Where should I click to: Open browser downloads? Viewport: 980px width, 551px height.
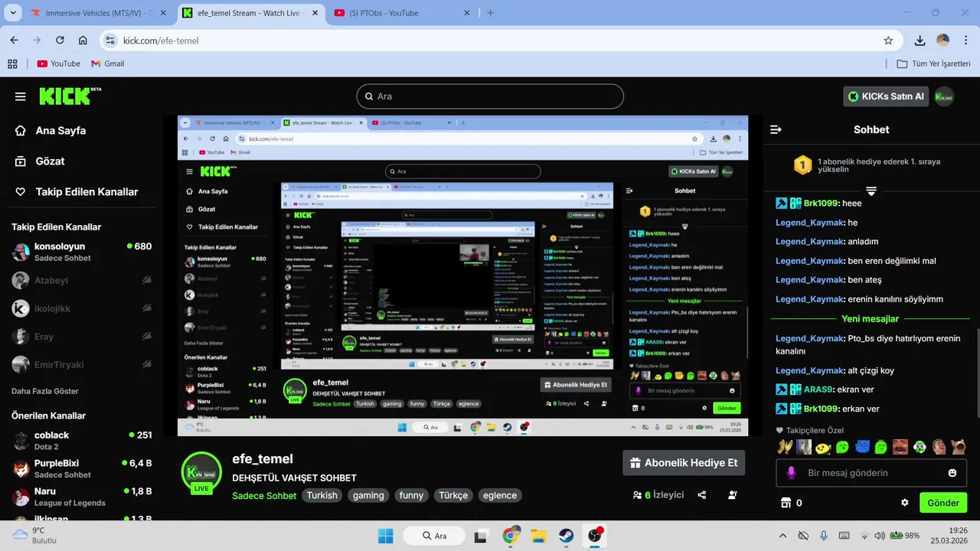pyautogui.click(x=920, y=41)
